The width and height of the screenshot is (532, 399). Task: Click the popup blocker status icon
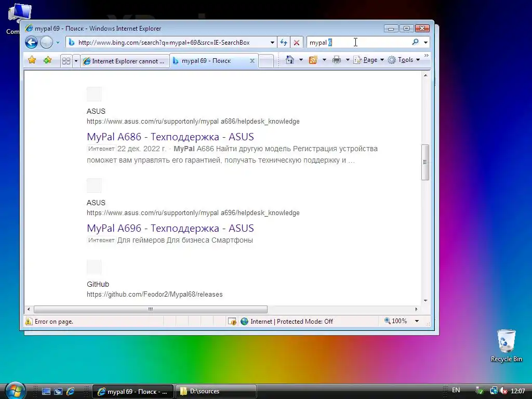pos(232,321)
